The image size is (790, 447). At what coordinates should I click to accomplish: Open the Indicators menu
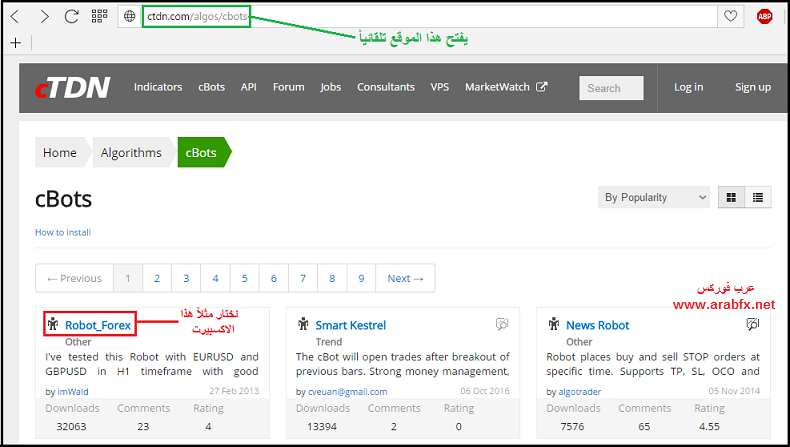coord(158,87)
